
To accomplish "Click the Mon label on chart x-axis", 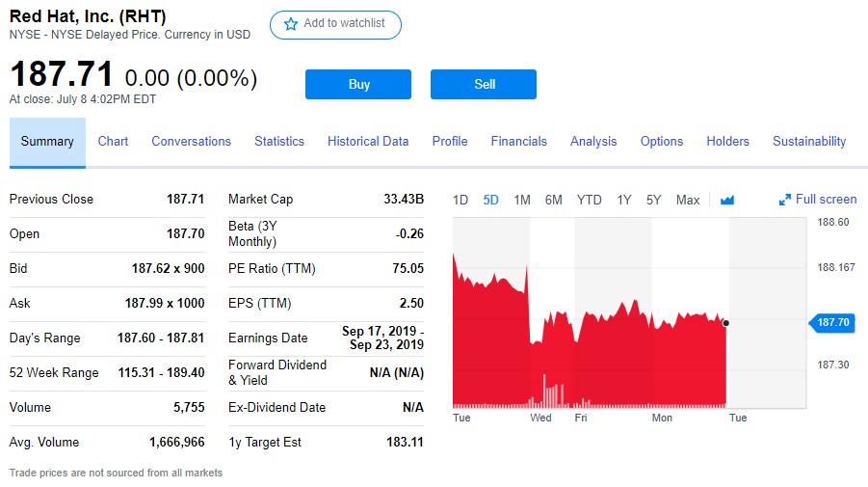I will click(x=662, y=418).
